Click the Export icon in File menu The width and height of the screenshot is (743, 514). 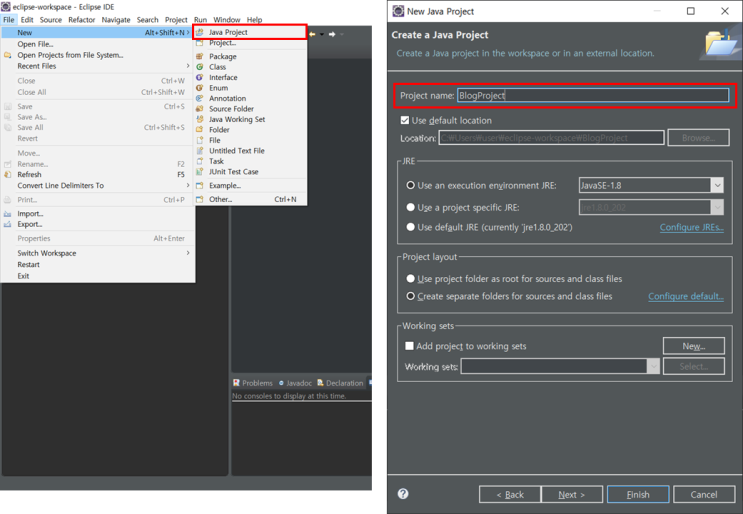8,224
